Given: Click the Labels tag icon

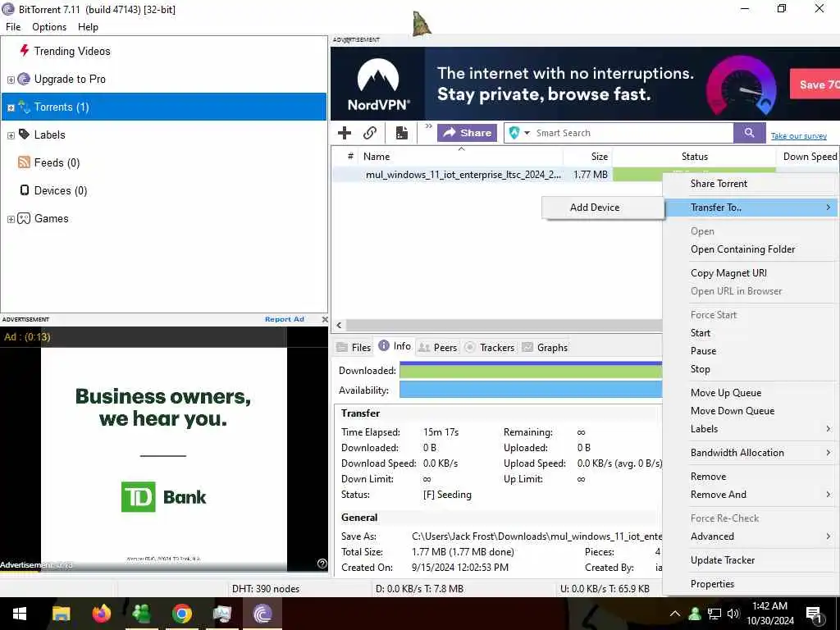Looking at the screenshot, I should 24,135.
